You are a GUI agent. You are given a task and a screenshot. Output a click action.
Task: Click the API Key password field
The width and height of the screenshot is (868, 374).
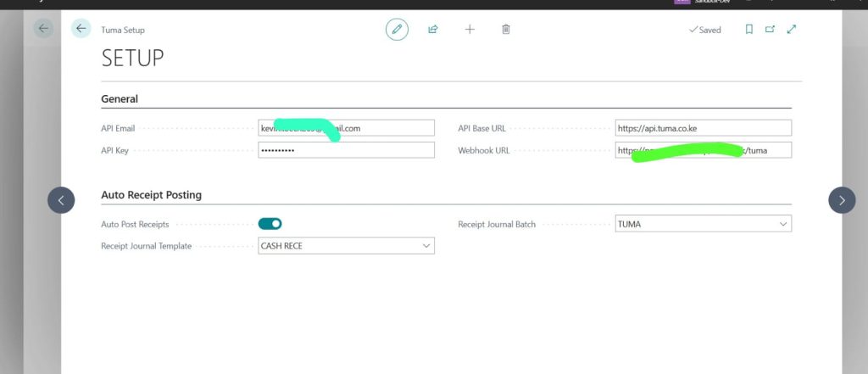346,150
